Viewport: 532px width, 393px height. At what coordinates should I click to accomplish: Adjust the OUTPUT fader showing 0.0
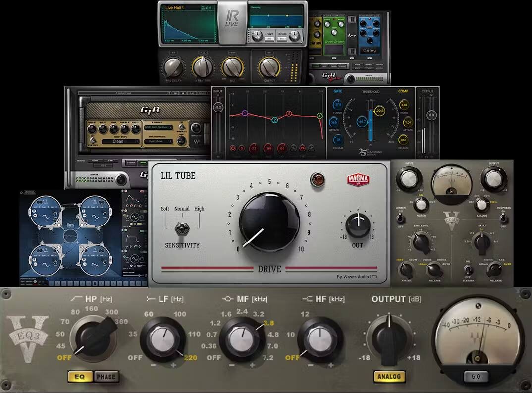[x=431, y=115]
